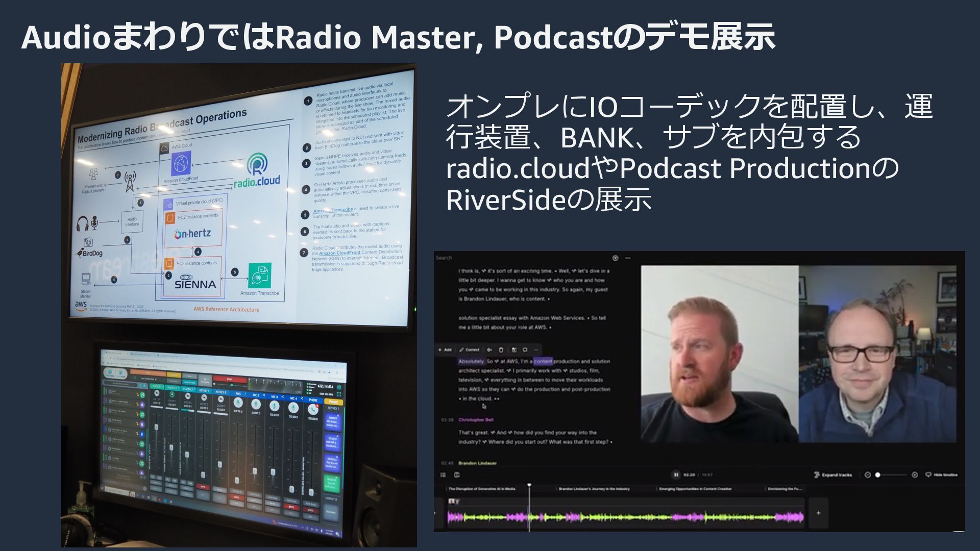Screen dimensions: 980x551
Task: Click the zoom out minus icon on timeline
Action: 868,475
